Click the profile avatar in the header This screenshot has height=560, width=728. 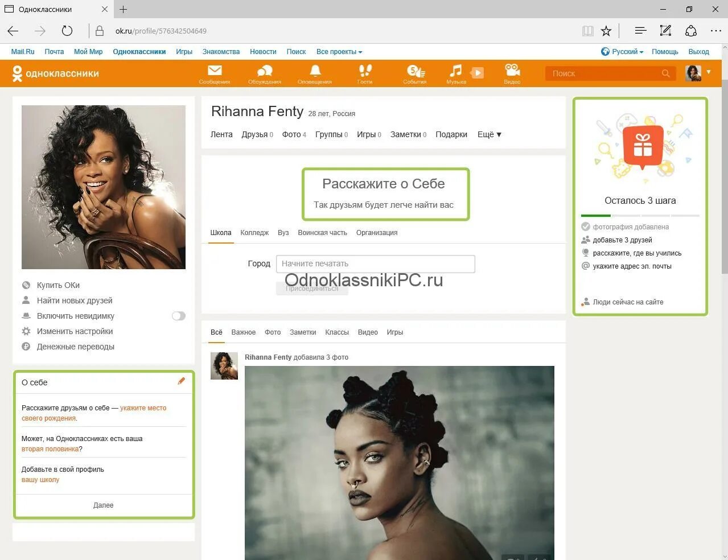pyautogui.click(x=693, y=73)
